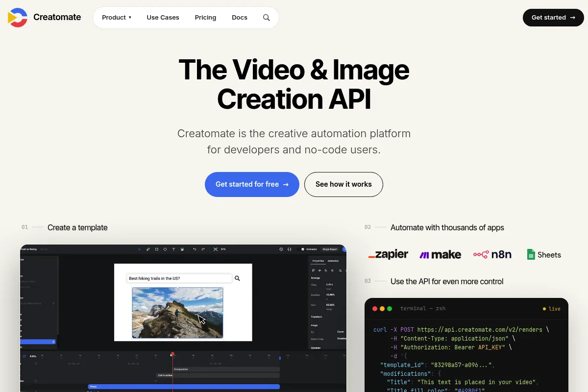The height and width of the screenshot is (392, 588).
Task: Select the mountain hiking photo on the canvas
Action: (177, 313)
